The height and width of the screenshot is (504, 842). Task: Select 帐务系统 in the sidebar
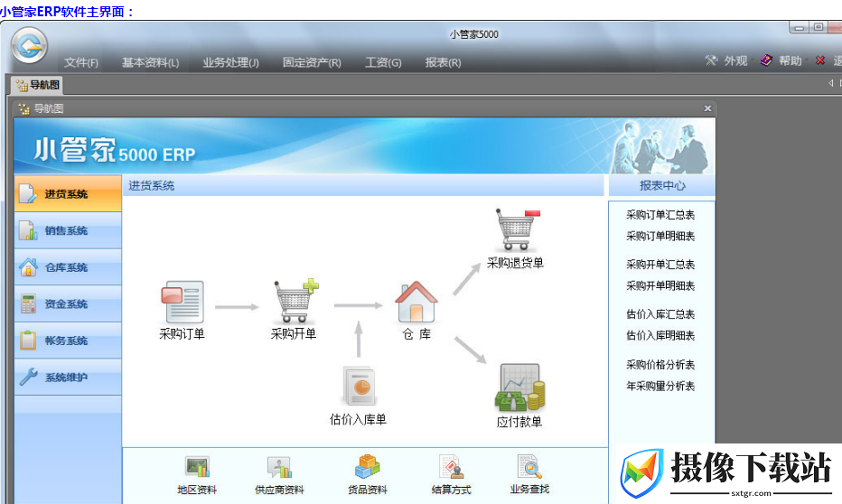pyautogui.click(x=68, y=341)
